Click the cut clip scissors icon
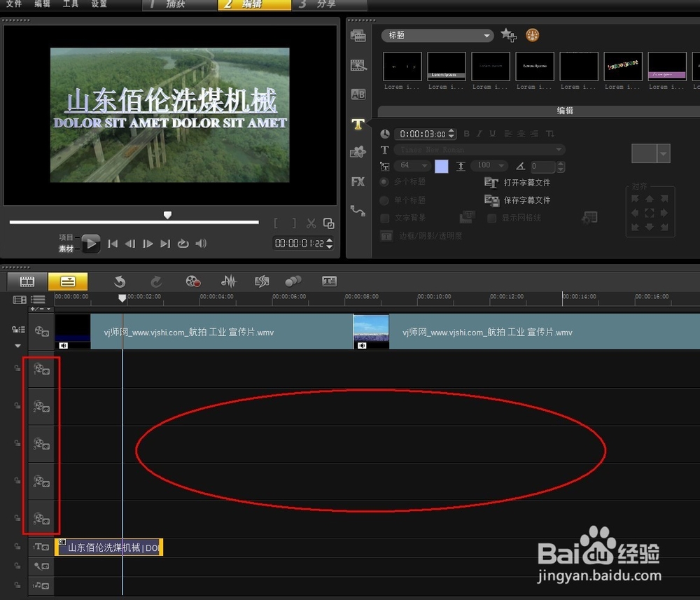 tap(311, 223)
